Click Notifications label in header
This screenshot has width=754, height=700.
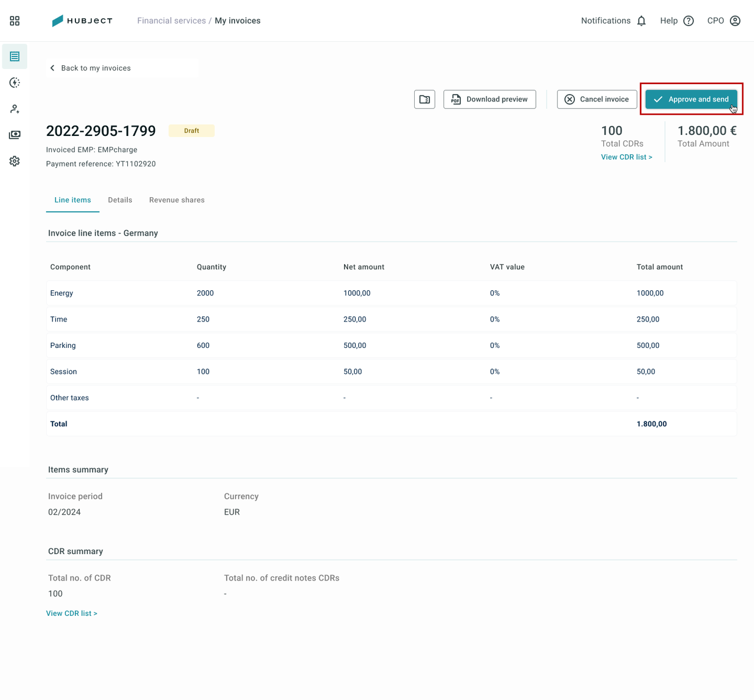(x=606, y=21)
